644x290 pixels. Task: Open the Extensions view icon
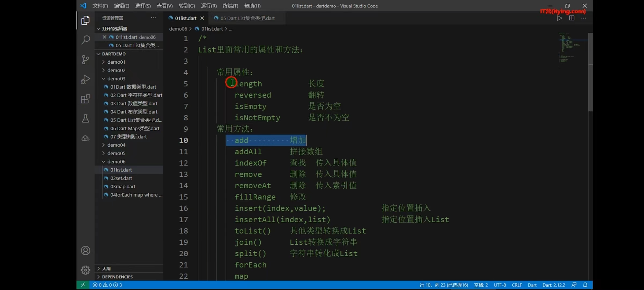coord(85,99)
